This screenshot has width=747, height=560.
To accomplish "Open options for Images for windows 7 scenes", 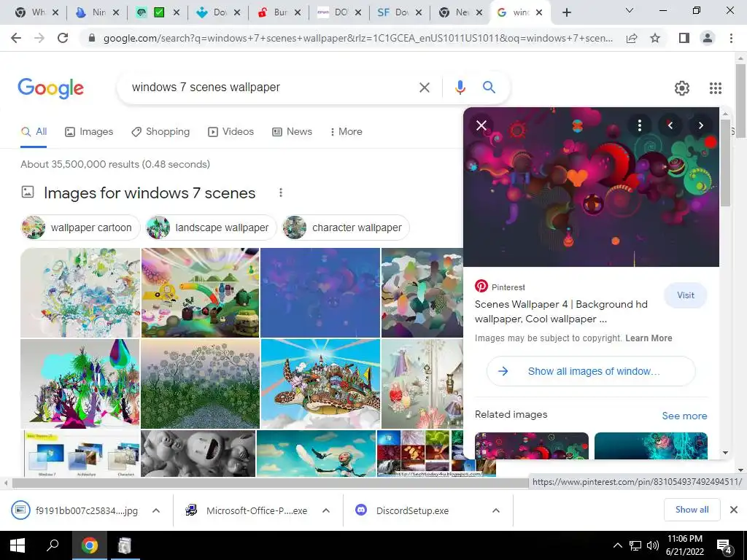I will click(x=281, y=192).
